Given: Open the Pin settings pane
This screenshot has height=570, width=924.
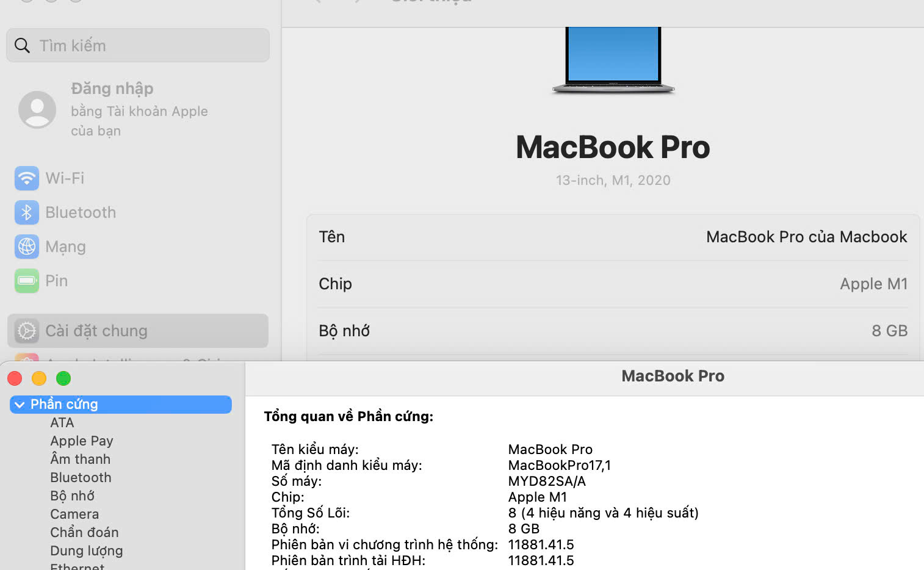Looking at the screenshot, I should pos(138,281).
